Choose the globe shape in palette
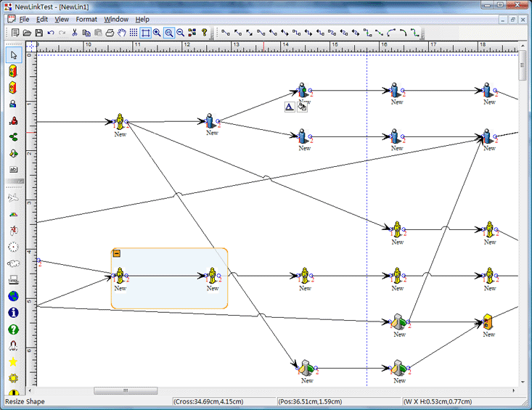This screenshot has height=410, width=532. coord(13,296)
